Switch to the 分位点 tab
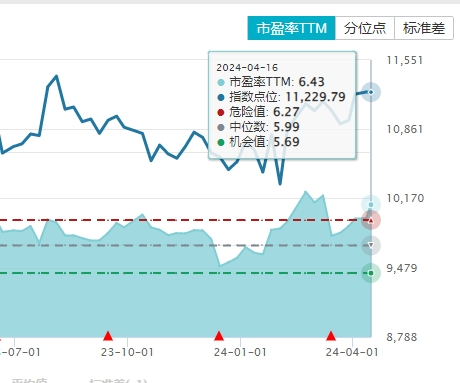 (365, 28)
